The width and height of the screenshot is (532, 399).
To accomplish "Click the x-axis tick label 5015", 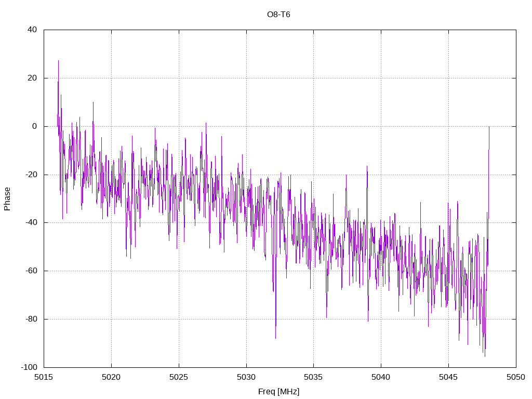I will (44, 377).
